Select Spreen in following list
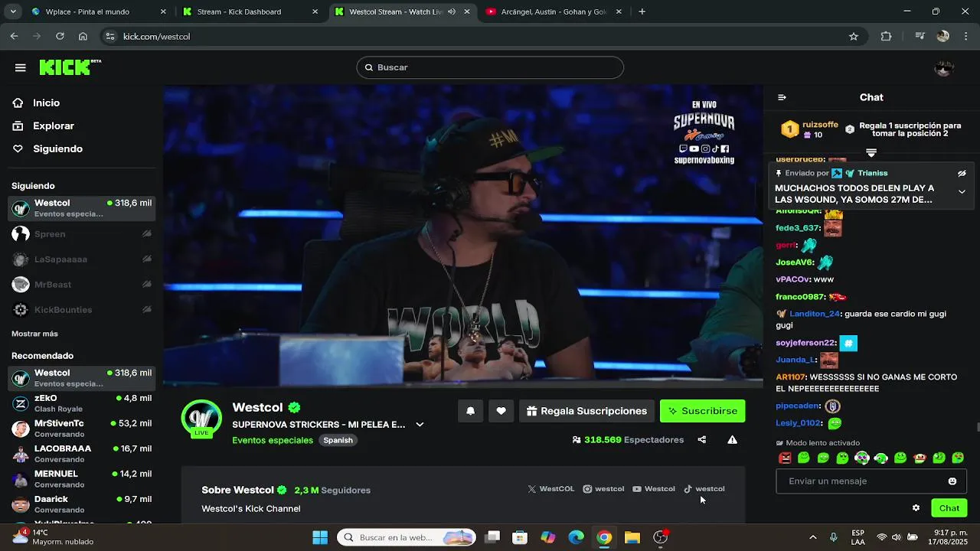The width and height of the screenshot is (980, 551). [x=82, y=234]
